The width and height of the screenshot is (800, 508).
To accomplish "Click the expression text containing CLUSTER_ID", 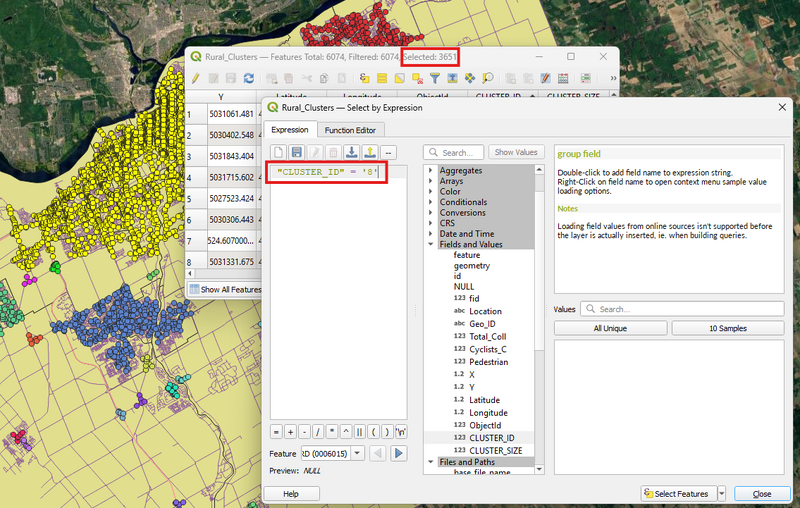I will (x=327, y=172).
